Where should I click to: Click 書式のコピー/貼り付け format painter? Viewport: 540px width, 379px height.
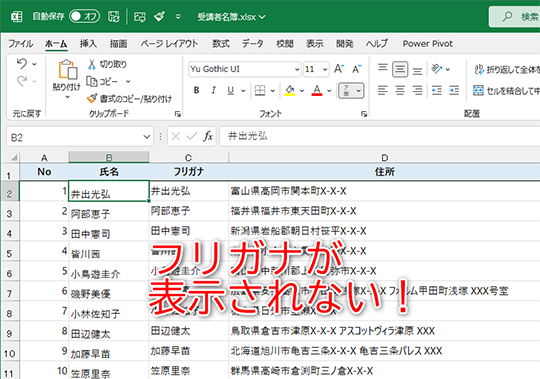click(129, 99)
